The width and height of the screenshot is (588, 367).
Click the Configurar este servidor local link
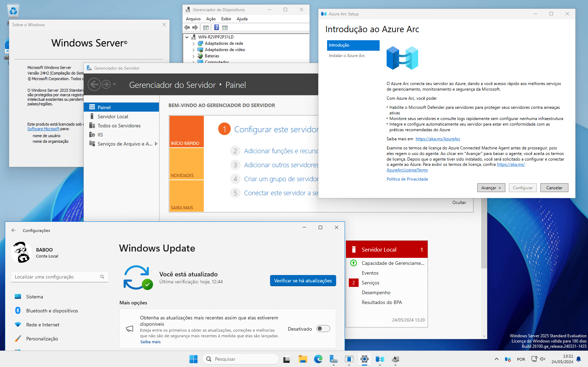click(276, 129)
